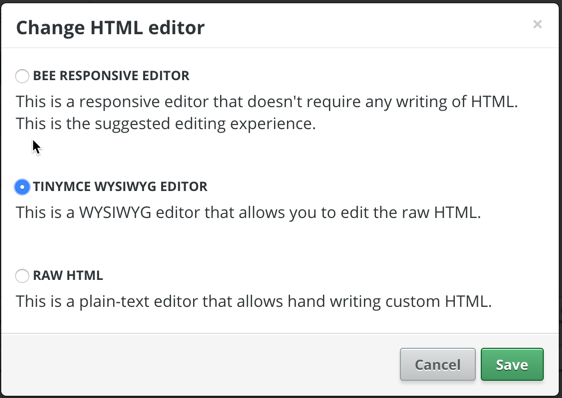The width and height of the screenshot is (562, 398).
Task: Select the TinyMCE WYSIWYG Editor radio button
Action: (x=22, y=187)
